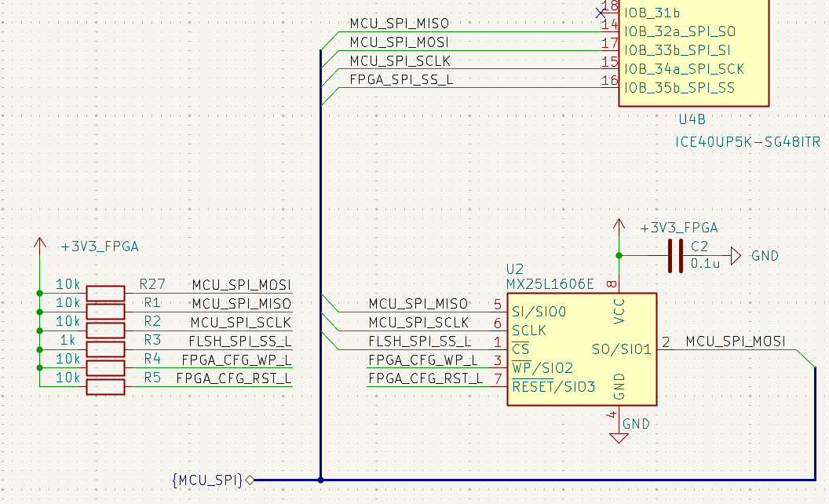Click the C2 capacitor symbol

coord(675,256)
